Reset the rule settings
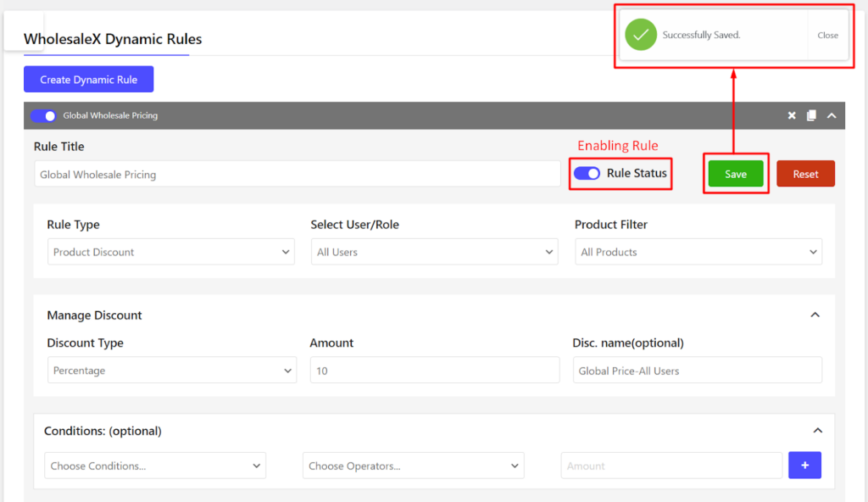The image size is (868, 502). click(x=805, y=174)
